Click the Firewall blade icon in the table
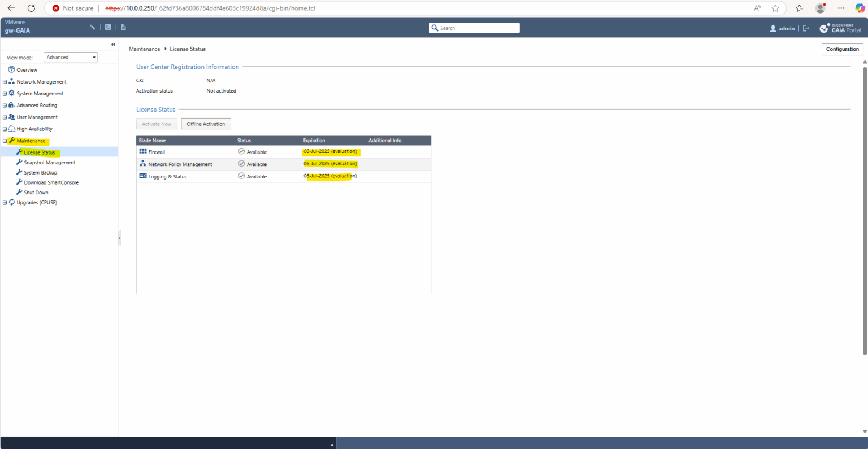This screenshot has width=868, height=449. pyautogui.click(x=143, y=151)
